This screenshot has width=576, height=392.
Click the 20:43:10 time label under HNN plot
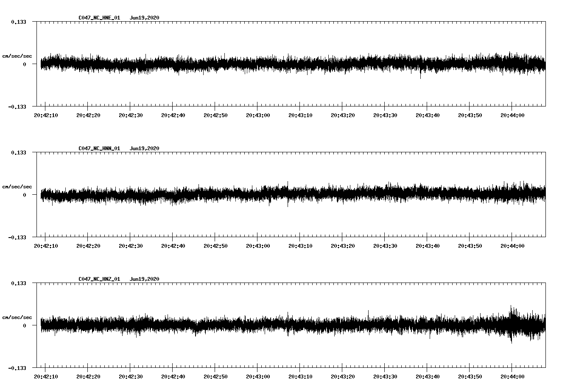coord(300,246)
